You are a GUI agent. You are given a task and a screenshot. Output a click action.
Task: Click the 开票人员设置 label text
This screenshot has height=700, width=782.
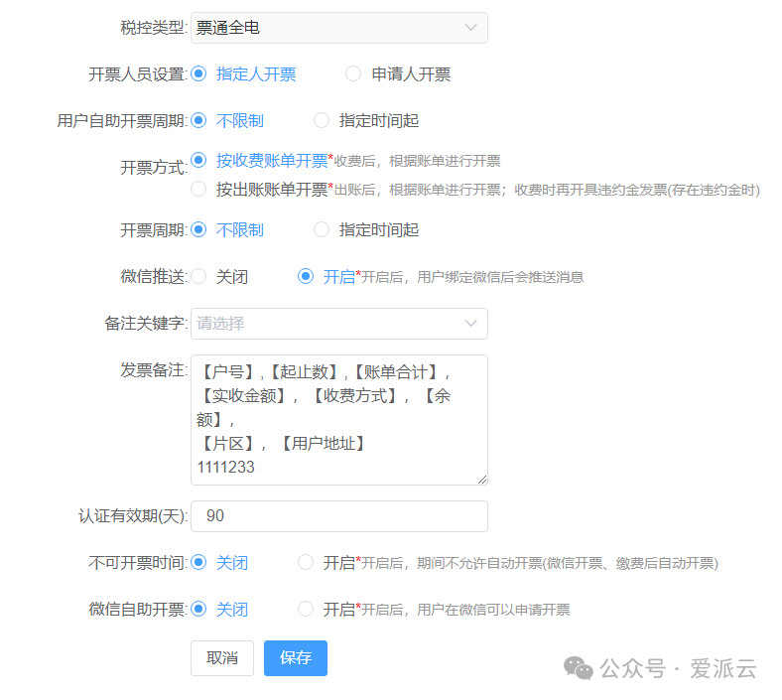coord(137,74)
